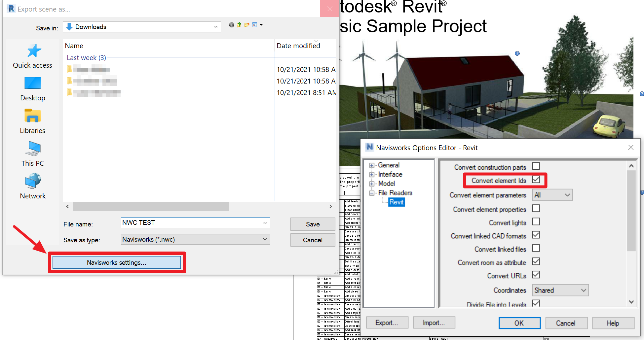Open the View Menu dropdown arrow

tap(261, 25)
